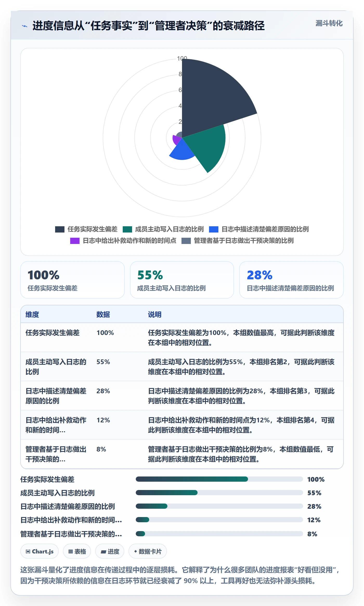Open the 55% 成员主动写入日志的比例 data card
364x606 pixels.
coord(182,280)
